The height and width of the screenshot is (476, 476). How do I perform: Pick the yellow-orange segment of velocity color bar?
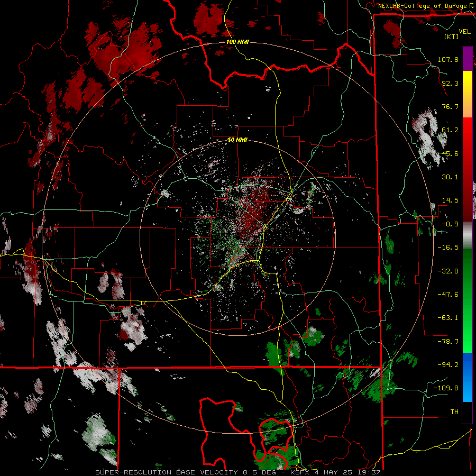467,94
